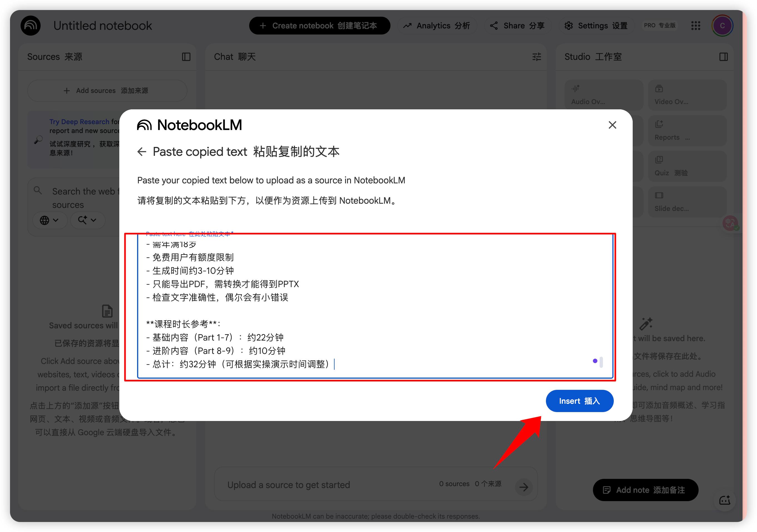The image size is (757, 532).
Task: Click the back arrow beside Paste copied text
Action: 142,152
